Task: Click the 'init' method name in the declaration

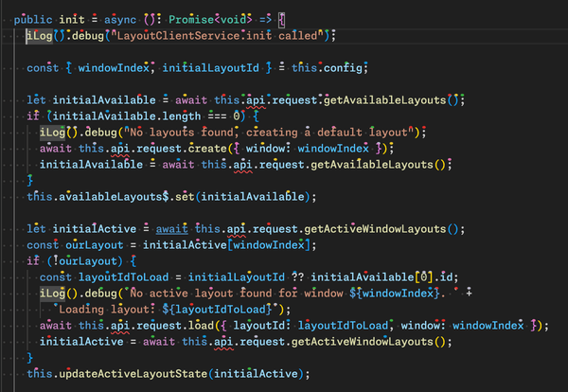Action: point(72,19)
